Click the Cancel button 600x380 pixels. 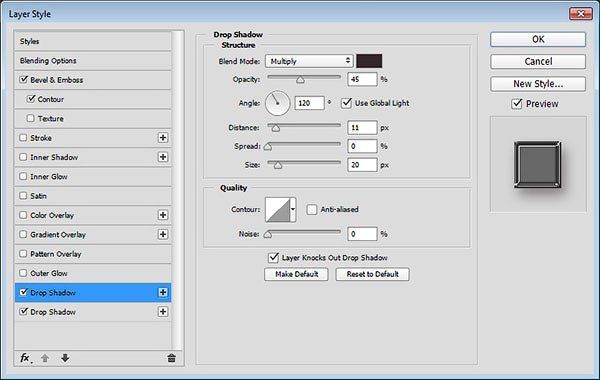(538, 62)
